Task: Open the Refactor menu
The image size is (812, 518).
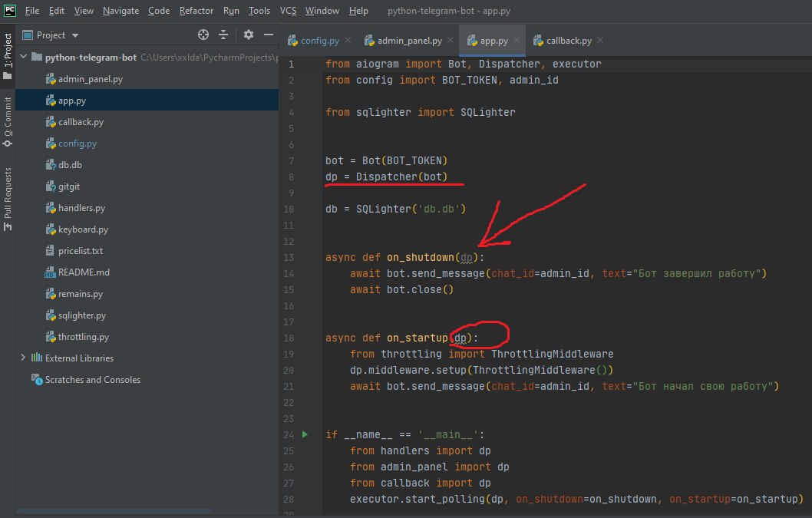Action: (x=196, y=11)
